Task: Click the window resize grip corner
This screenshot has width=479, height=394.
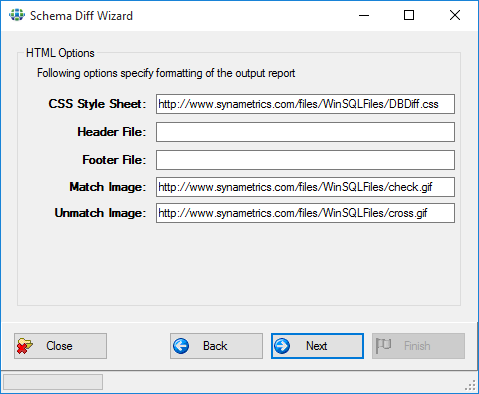Action: coord(470,385)
